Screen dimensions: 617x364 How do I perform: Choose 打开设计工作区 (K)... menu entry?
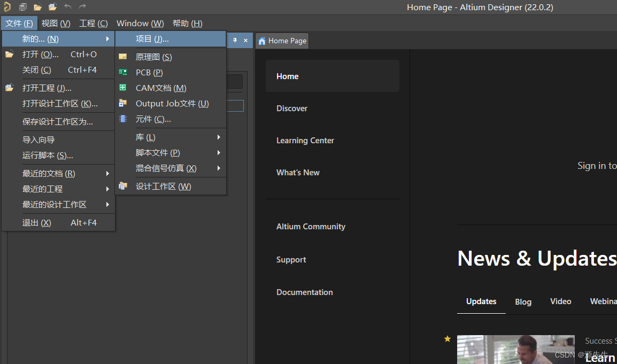click(58, 104)
